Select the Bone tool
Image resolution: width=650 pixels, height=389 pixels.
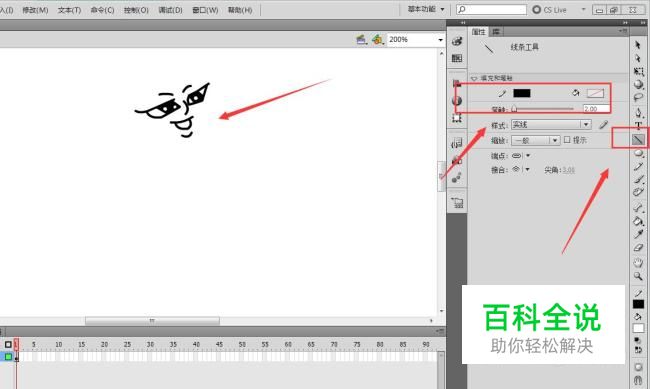tap(638, 208)
